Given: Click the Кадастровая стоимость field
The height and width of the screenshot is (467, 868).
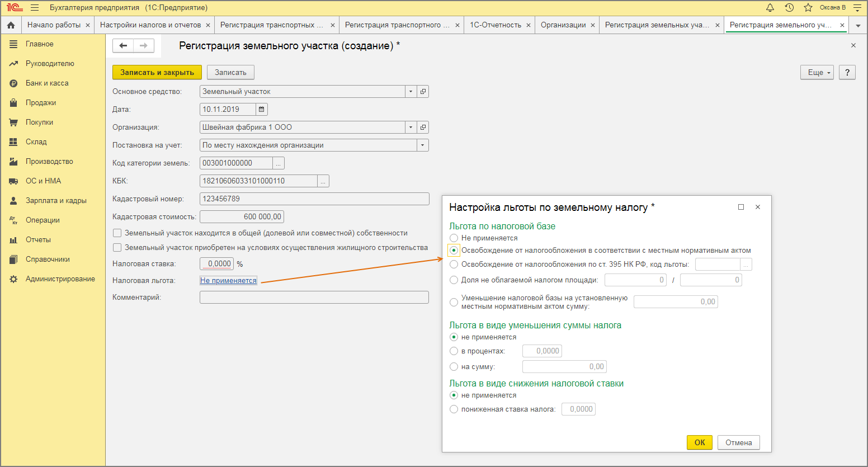Looking at the screenshot, I should point(242,217).
